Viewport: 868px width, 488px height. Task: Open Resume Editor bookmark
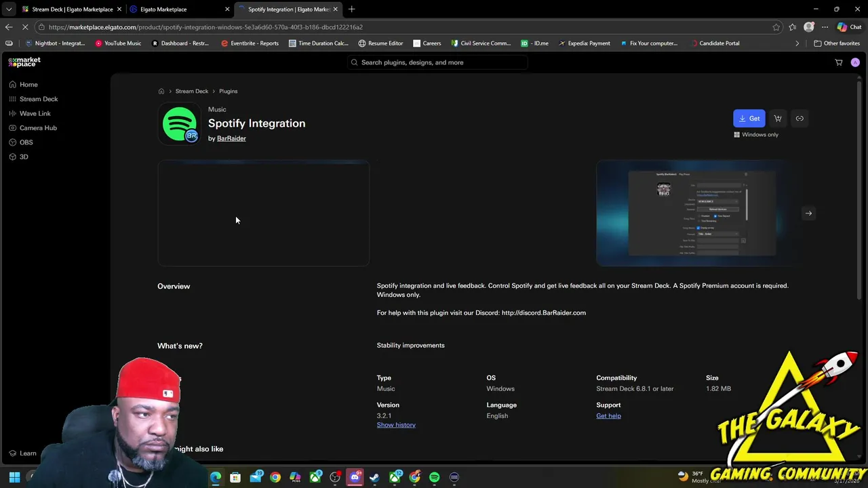[380, 43]
